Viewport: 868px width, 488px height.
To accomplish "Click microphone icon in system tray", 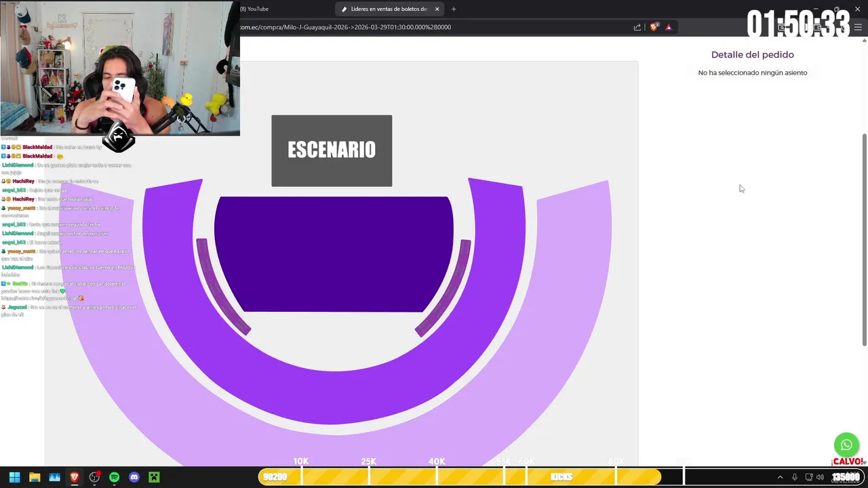I will click(x=795, y=477).
